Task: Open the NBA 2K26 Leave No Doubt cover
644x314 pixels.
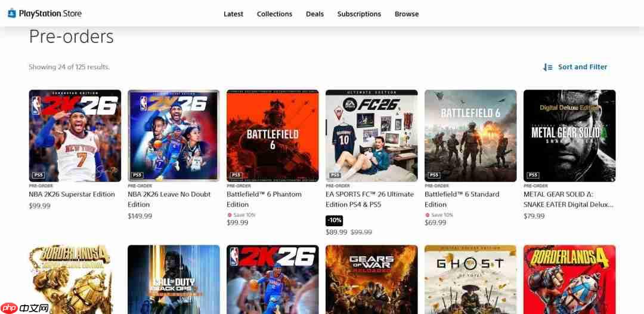Action: 174,136
